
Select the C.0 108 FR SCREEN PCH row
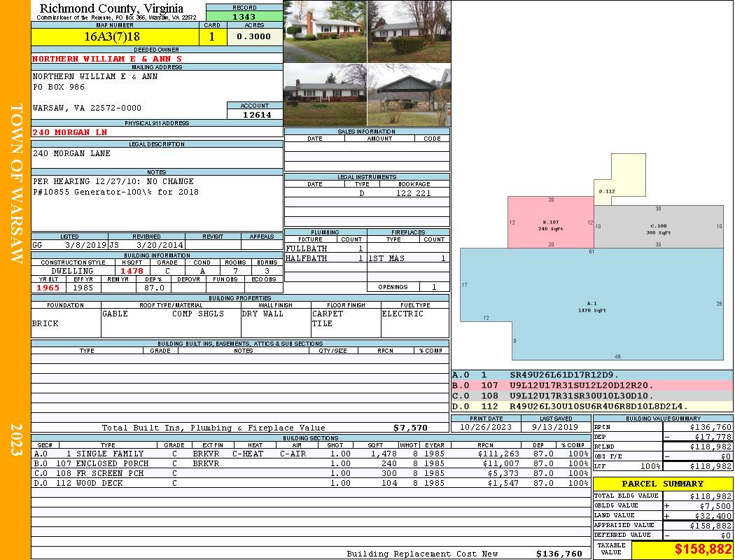click(310, 473)
